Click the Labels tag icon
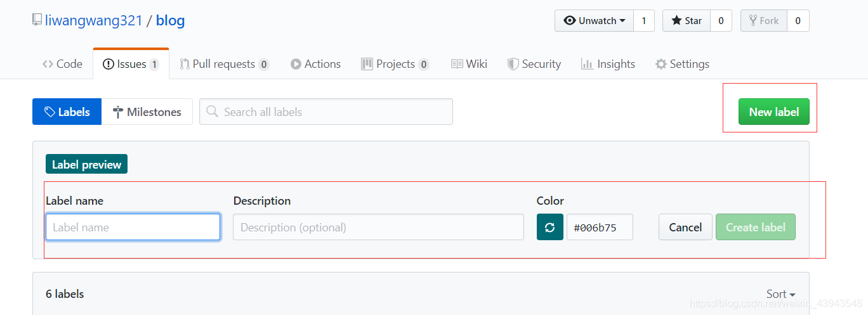 (49, 112)
